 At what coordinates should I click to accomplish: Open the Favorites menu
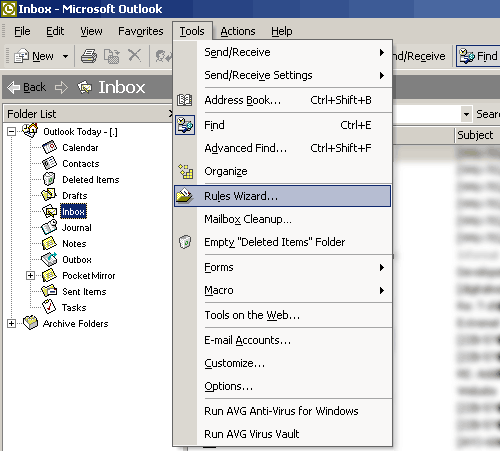(141, 31)
